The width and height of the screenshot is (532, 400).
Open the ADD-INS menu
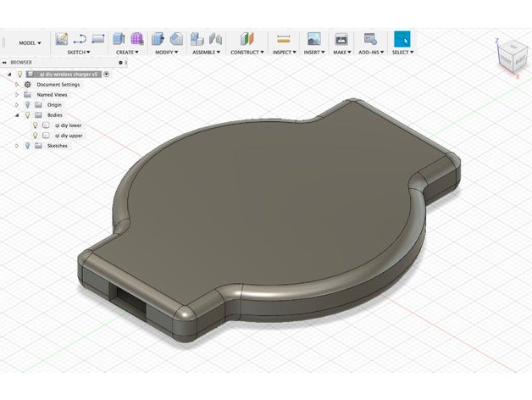point(371,53)
